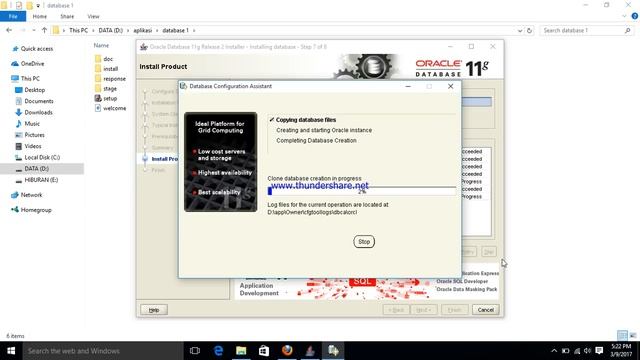The width and height of the screenshot is (640, 360).
Task: Open the View ribbon tab
Action: [x=93, y=16]
